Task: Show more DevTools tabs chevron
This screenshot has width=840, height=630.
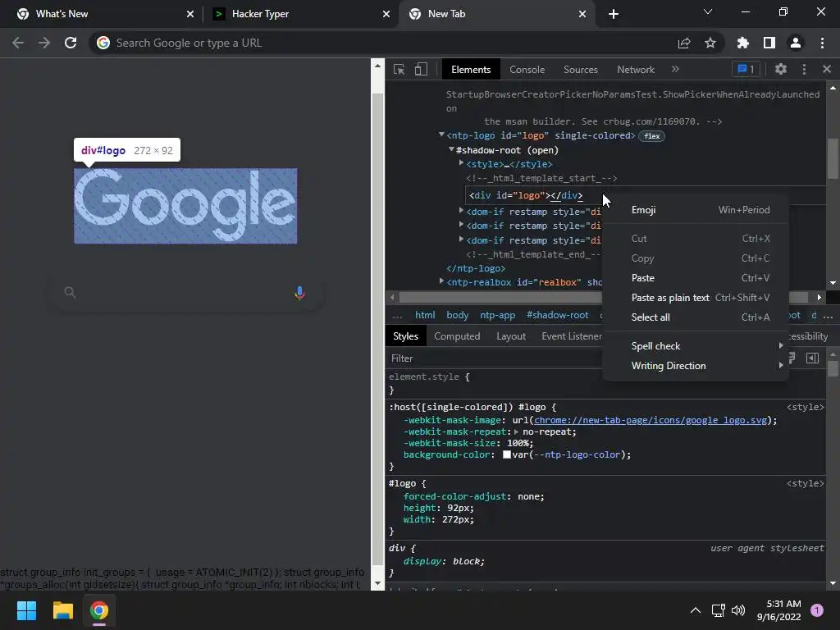Action: 675,69
